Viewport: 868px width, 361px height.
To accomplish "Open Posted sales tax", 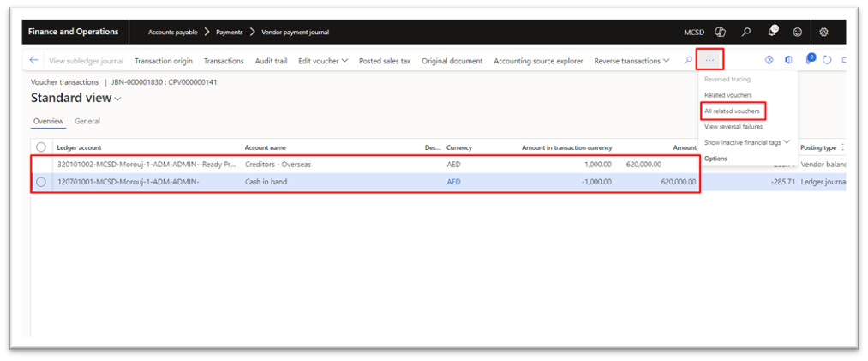I will pos(385,61).
